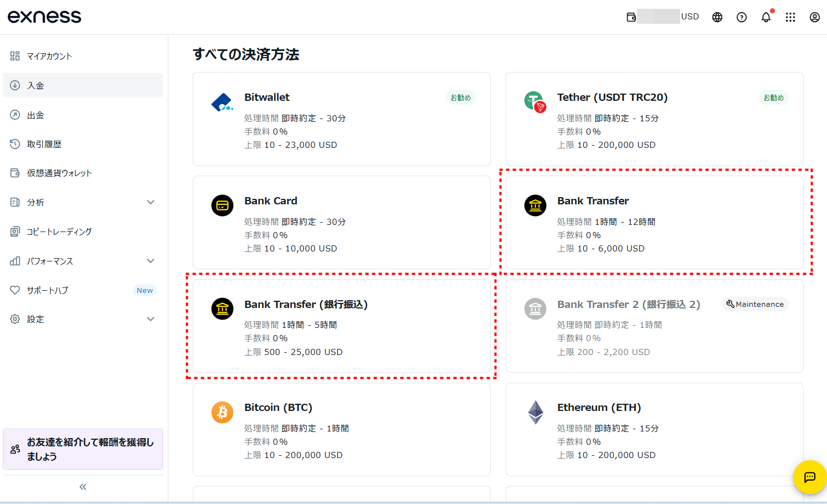827x504 pixels.
Task: Click 上限 10 - 6,000 USD text
Action: click(601, 249)
